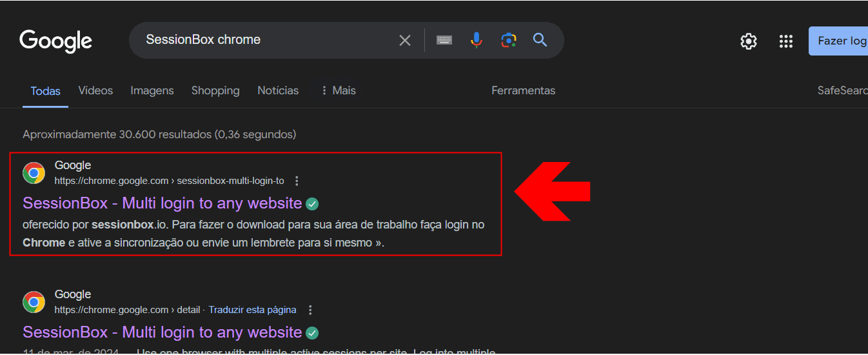Click Chrome favicon of first result
This screenshot has height=355, width=868.
[34, 173]
